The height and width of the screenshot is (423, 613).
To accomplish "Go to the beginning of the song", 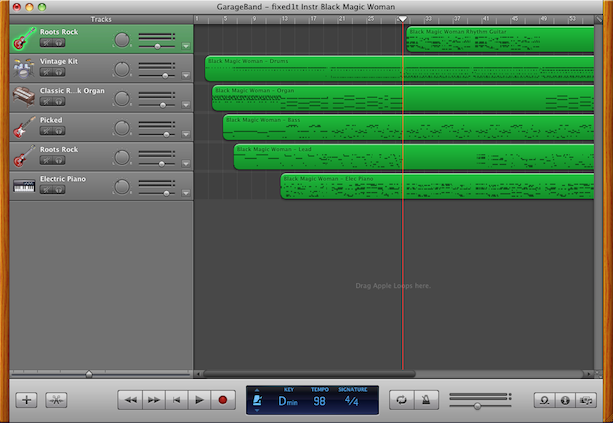I will (177, 400).
